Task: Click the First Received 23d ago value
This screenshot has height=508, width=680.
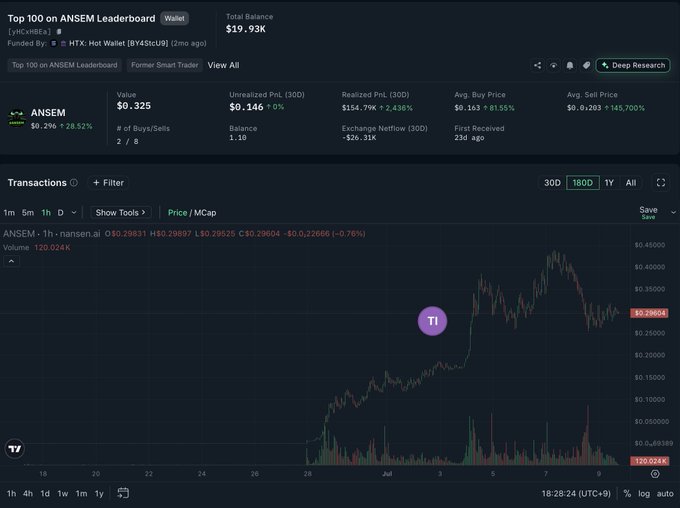Action: click(x=469, y=138)
